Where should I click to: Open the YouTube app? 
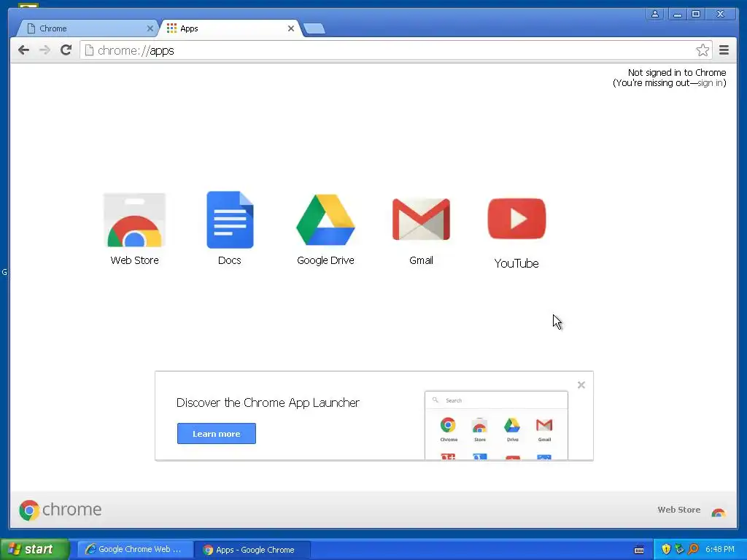pyautogui.click(x=516, y=233)
